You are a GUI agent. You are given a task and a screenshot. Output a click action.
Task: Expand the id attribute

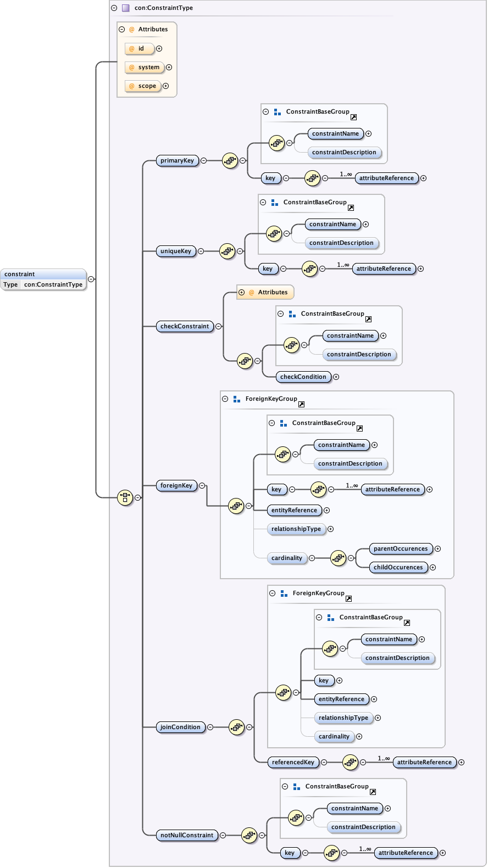[159, 49]
